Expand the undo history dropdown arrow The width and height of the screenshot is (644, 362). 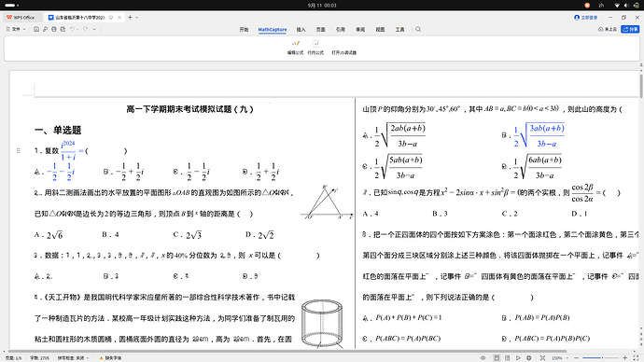[x=77, y=29]
